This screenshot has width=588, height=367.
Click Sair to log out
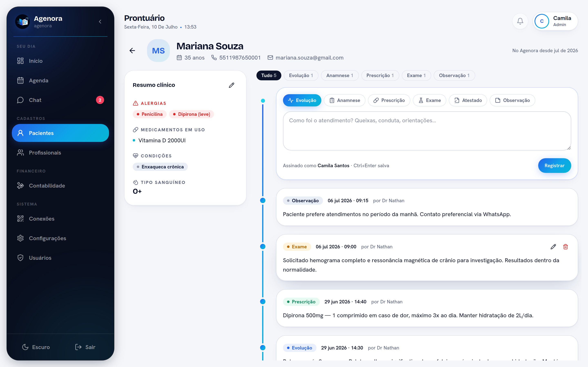pos(85,347)
